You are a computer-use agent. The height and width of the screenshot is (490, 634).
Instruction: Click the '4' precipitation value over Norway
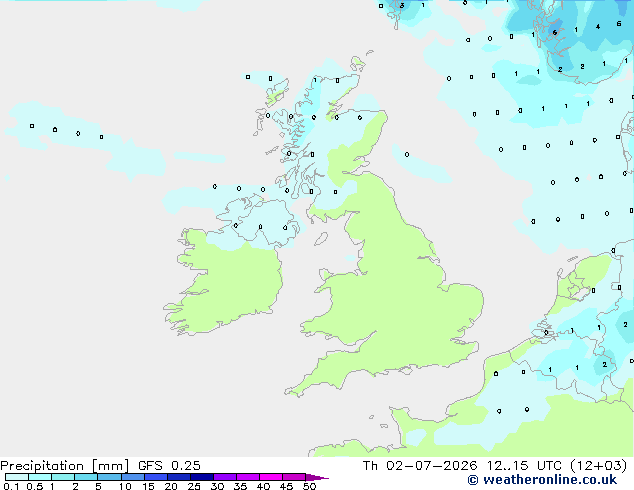point(598,27)
